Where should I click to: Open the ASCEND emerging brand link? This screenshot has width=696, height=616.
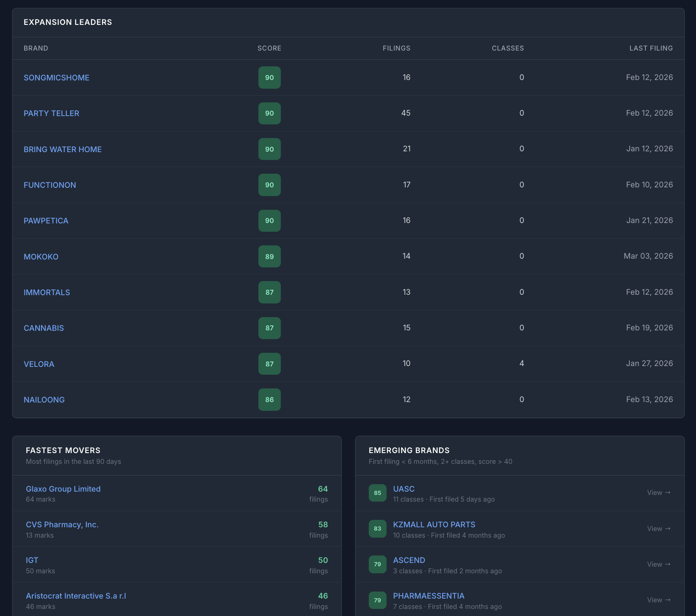pos(409,560)
